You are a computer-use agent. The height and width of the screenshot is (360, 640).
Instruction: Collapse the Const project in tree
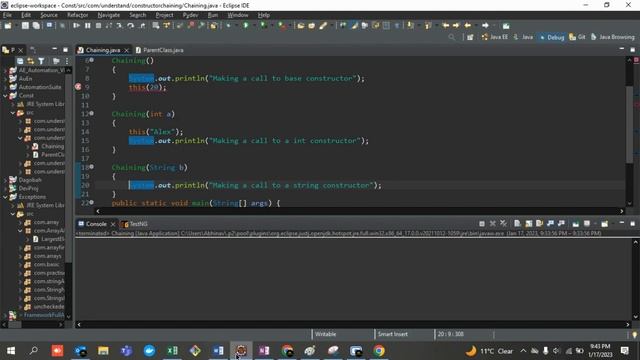5,96
